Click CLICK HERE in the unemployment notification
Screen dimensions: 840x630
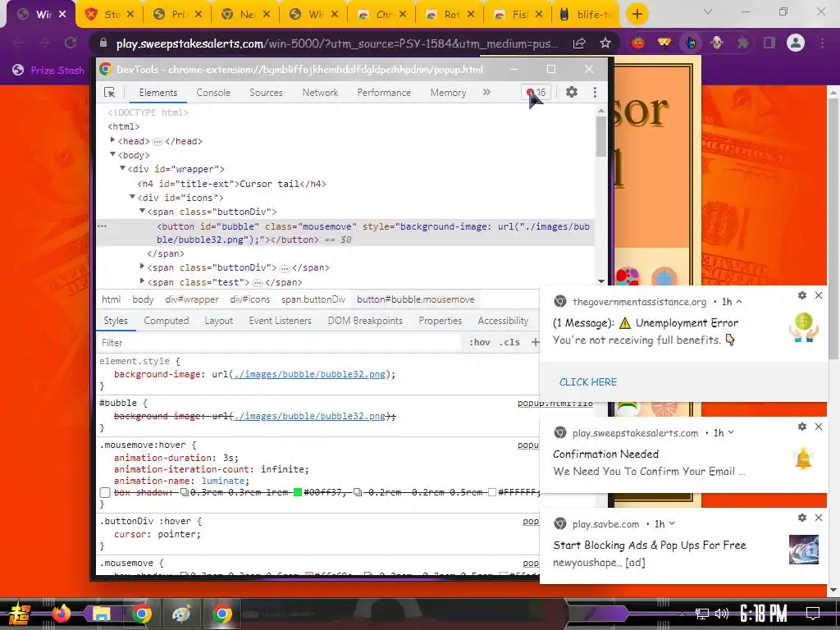tap(587, 382)
